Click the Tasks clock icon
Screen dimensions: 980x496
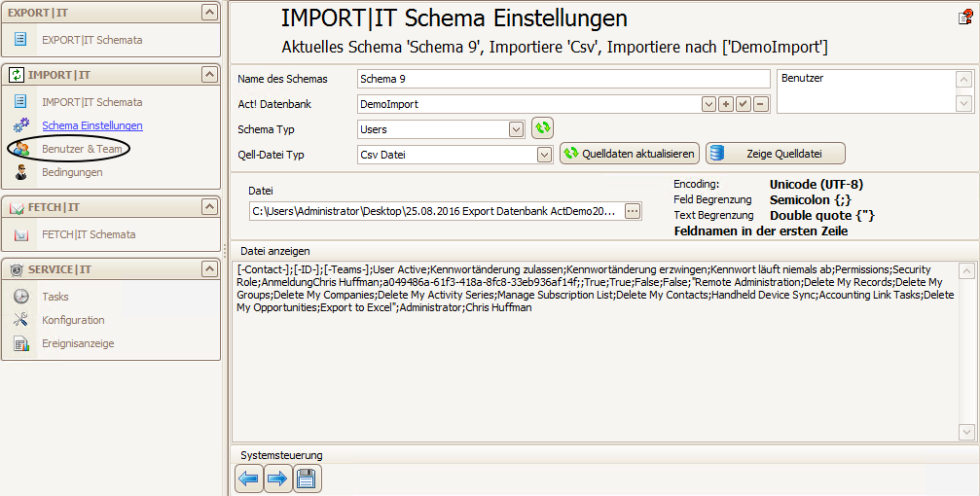click(x=21, y=296)
